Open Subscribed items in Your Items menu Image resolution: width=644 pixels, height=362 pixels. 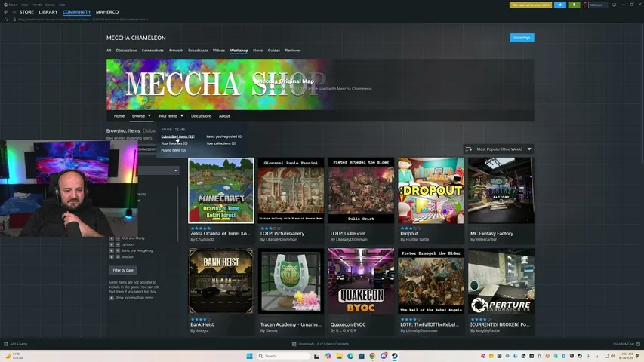click(x=177, y=137)
